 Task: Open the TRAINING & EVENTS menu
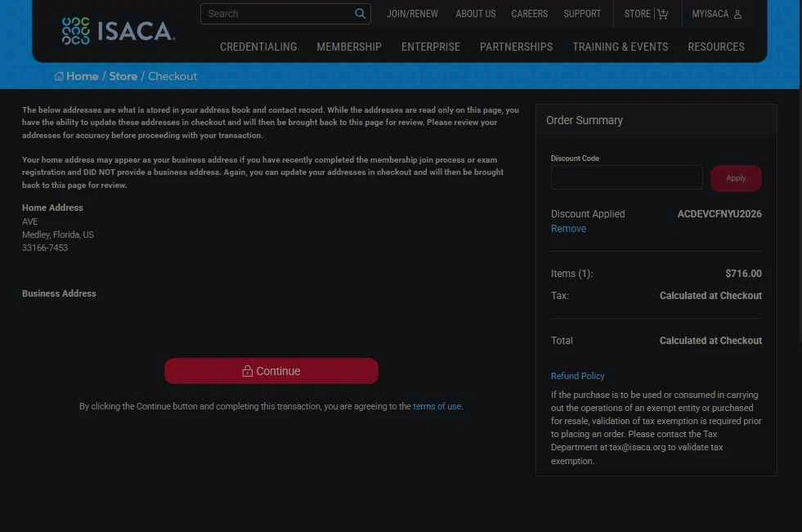[620, 47]
